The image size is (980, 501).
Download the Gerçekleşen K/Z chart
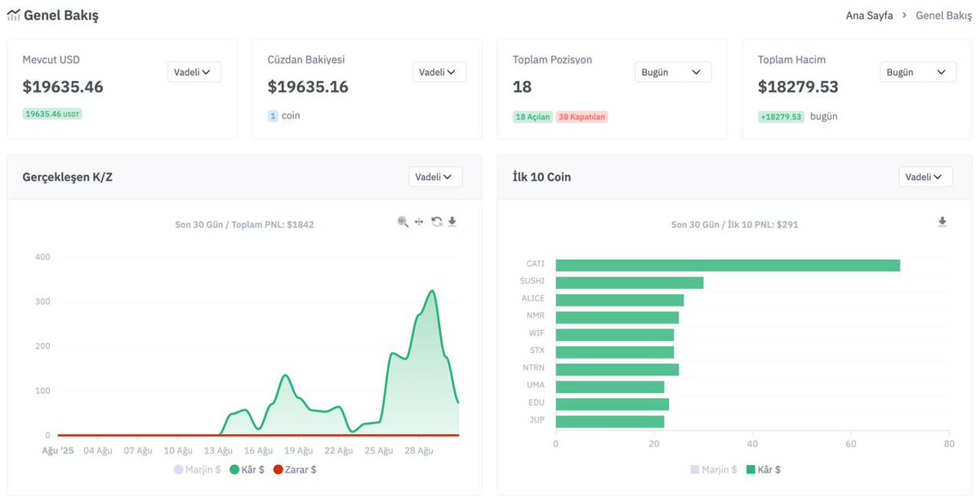point(452,221)
